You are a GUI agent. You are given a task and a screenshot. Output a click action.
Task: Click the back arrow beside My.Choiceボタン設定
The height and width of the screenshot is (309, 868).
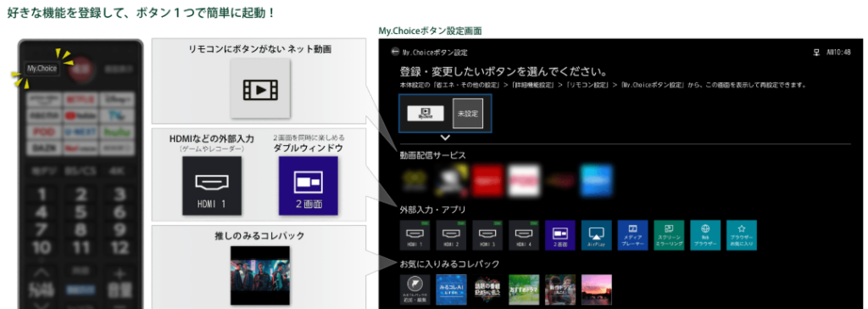395,52
